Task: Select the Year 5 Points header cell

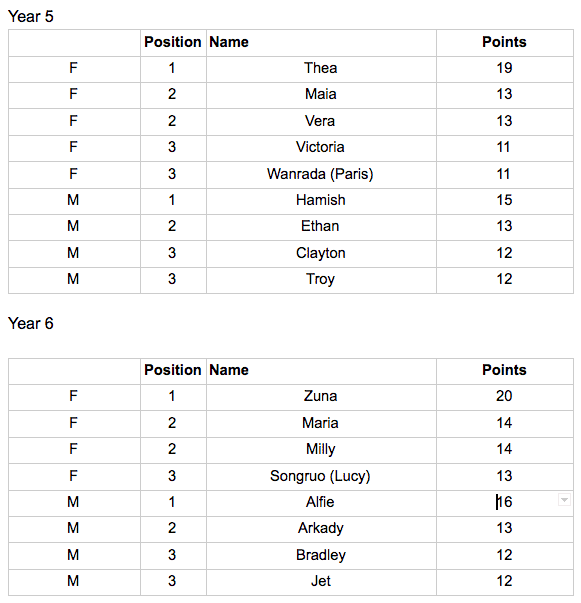Action: coord(504,43)
